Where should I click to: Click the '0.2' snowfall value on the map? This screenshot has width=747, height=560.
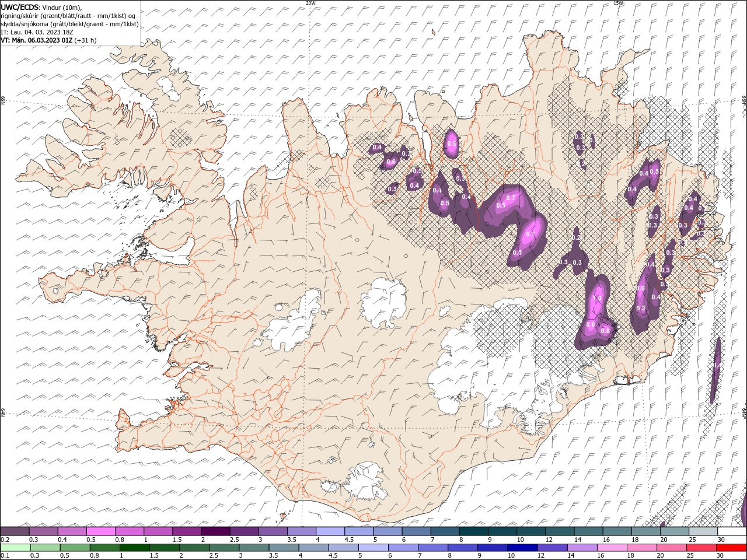click(577, 237)
